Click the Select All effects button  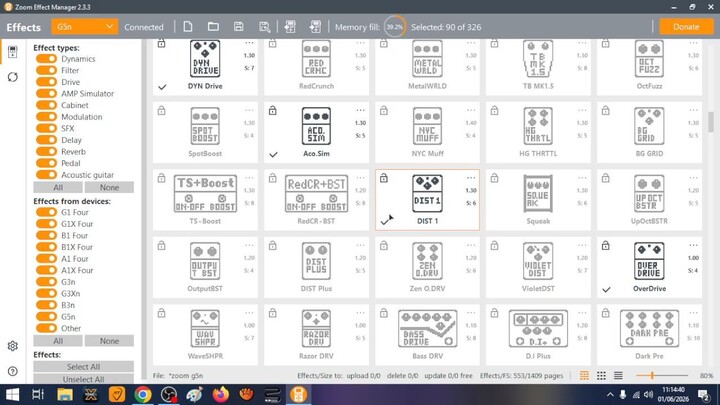pyautogui.click(x=84, y=366)
